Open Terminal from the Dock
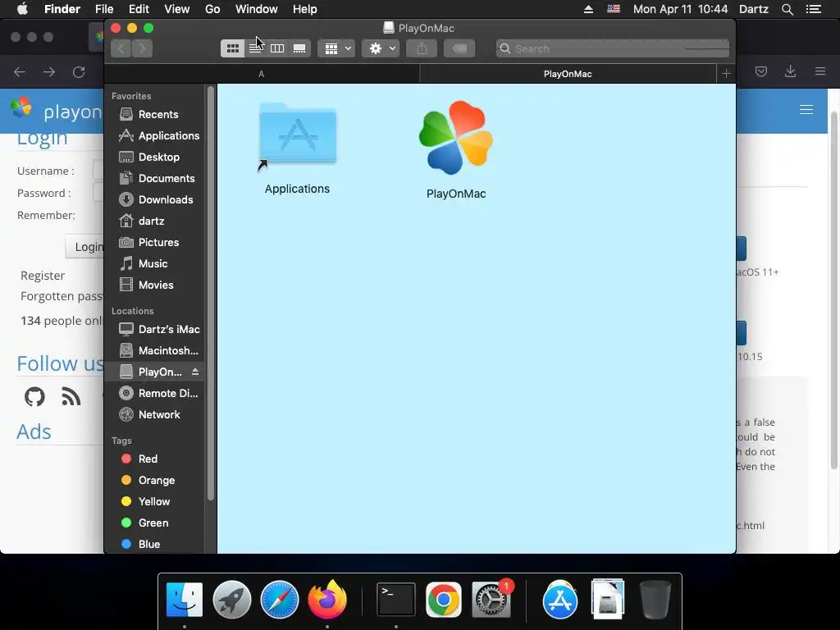The height and width of the screenshot is (630, 840). click(x=396, y=600)
